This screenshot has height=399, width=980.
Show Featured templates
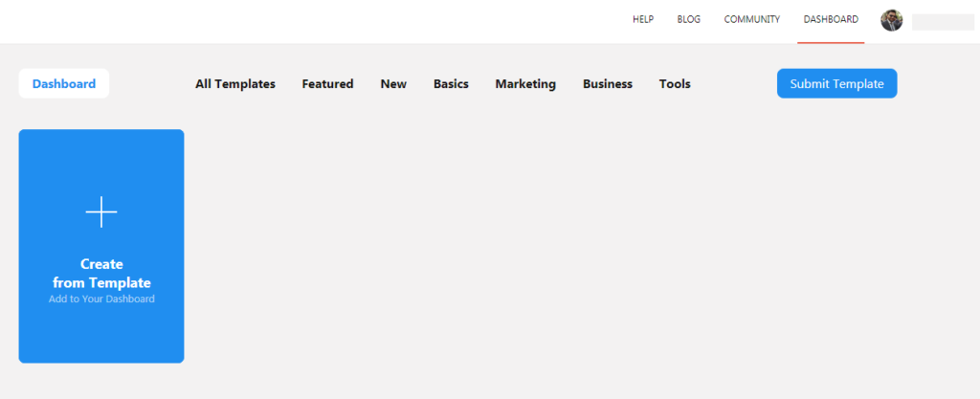327,84
